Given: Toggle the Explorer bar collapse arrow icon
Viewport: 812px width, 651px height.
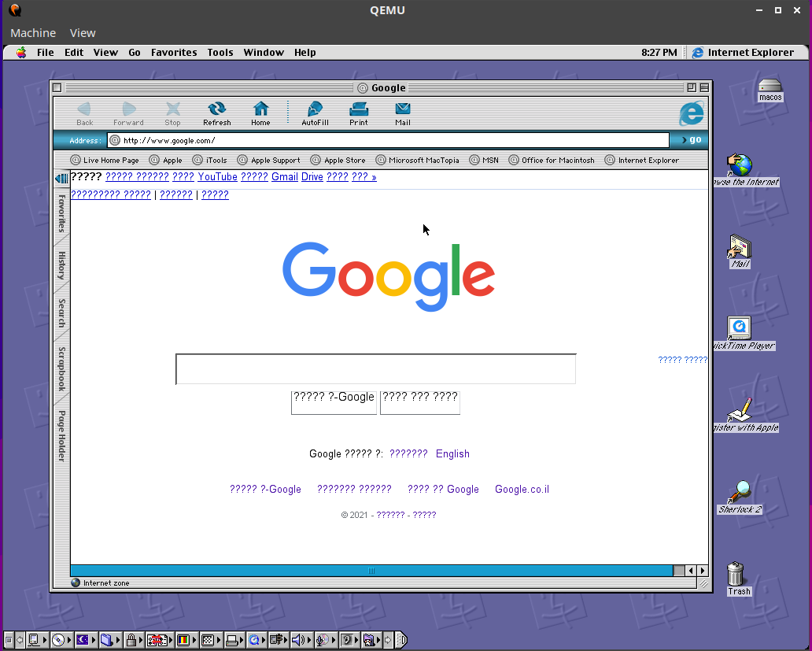Looking at the screenshot, I should point(61,179).
